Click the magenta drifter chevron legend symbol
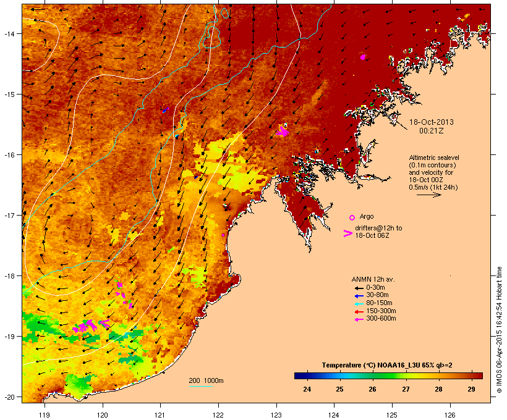This screenshot has width=507, height=420. click(x=348, y=233)
